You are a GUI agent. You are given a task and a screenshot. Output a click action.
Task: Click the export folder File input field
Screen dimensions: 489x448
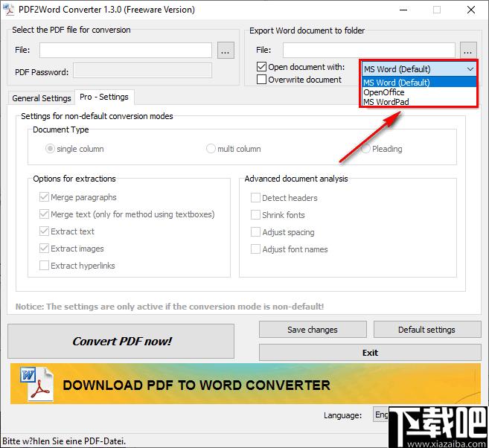[368, 50]
